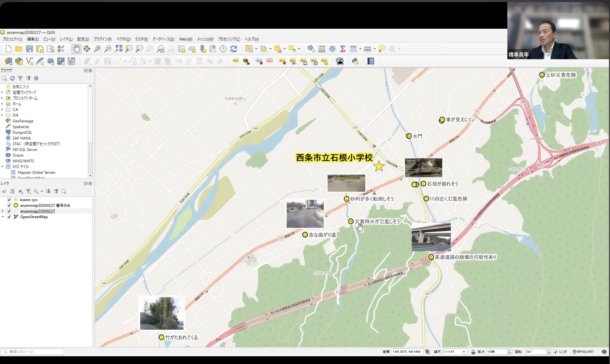The width and height of the screenshot is (610, 364).
Task: Open the プラグイン menu
Action: tap(102, 39)
